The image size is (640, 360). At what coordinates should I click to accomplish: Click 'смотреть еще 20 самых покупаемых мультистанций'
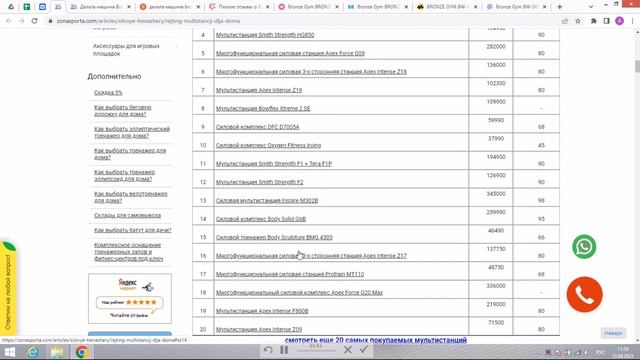tap(376, 340)
